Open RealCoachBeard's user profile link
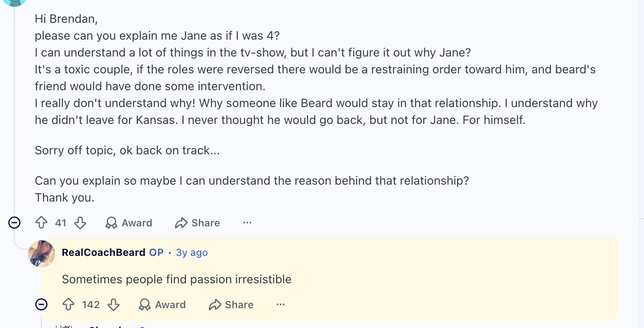The image size is (644, 328). 103,253
